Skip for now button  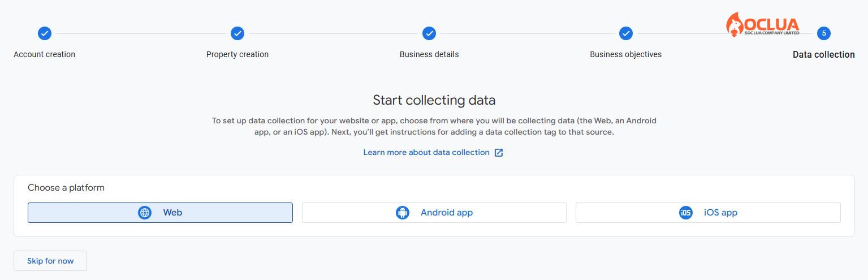point(50,261)
